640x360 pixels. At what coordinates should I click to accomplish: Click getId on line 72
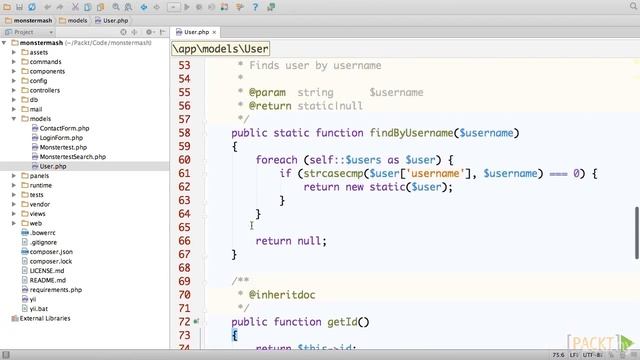pos(342,322)
